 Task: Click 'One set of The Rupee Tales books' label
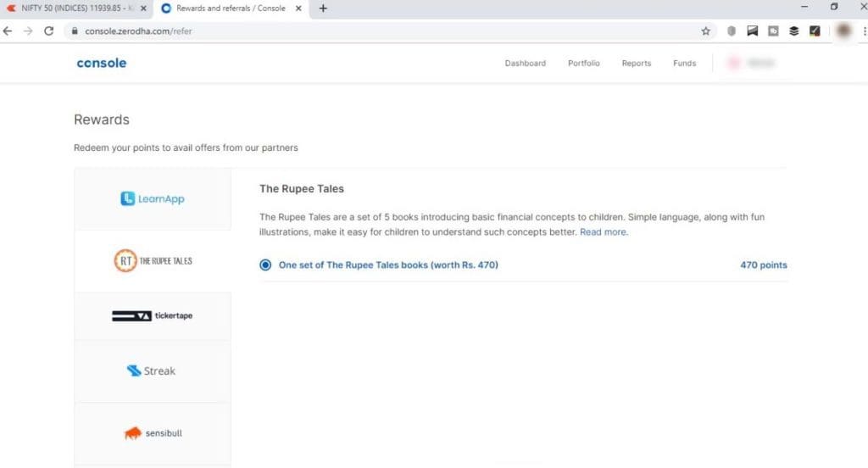tap(388, 265)
